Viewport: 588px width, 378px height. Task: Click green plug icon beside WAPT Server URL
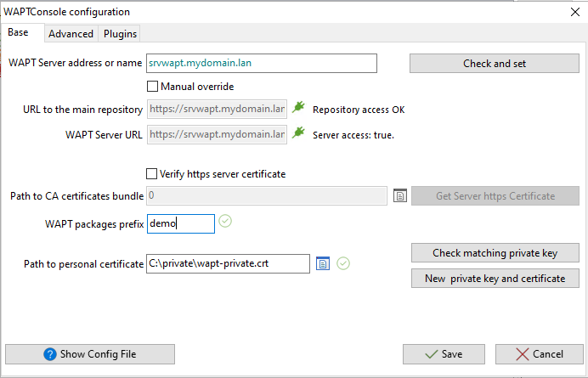(298, 134)
